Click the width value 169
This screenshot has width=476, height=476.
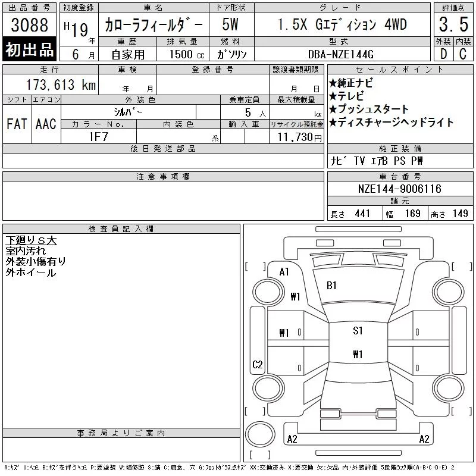(x=412, y=214)
